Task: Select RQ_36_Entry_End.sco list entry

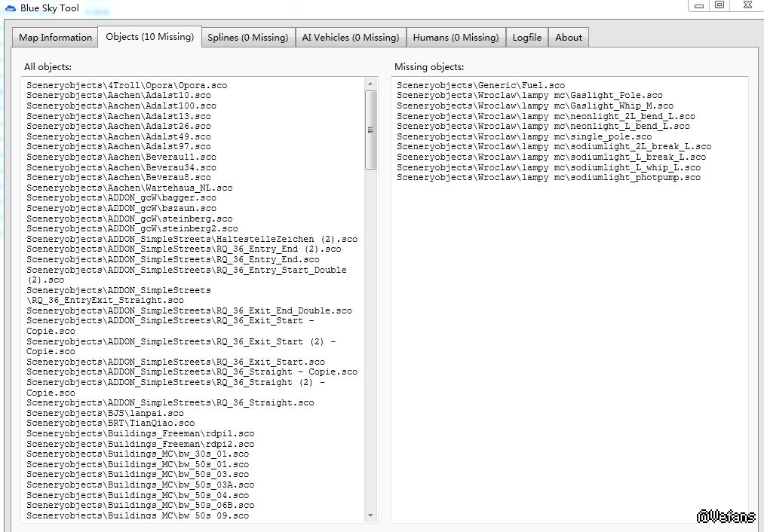Action: pyautogui.click(x=173, y=260)
